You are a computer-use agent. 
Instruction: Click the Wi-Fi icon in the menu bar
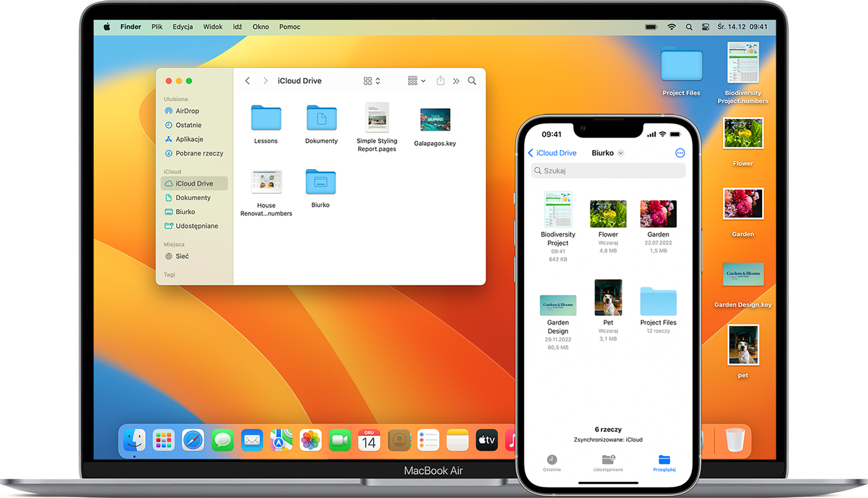tap(671, 27)
